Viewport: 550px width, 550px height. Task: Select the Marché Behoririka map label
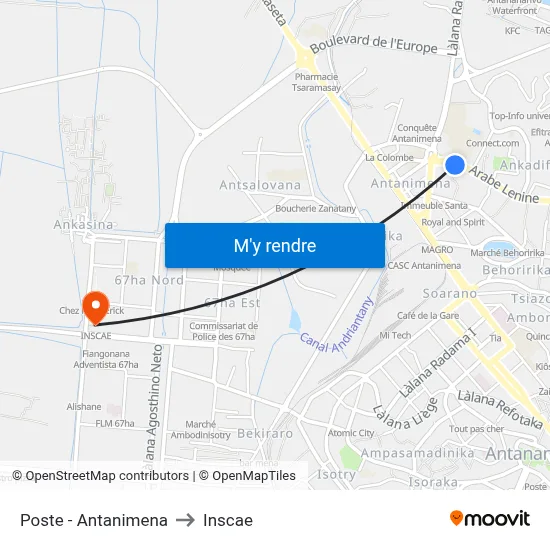click(507, 253)
